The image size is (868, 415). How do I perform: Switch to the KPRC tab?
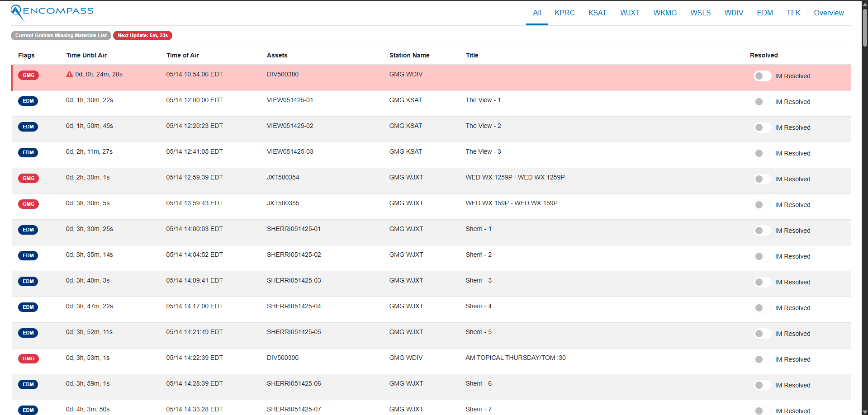point(564,13)
